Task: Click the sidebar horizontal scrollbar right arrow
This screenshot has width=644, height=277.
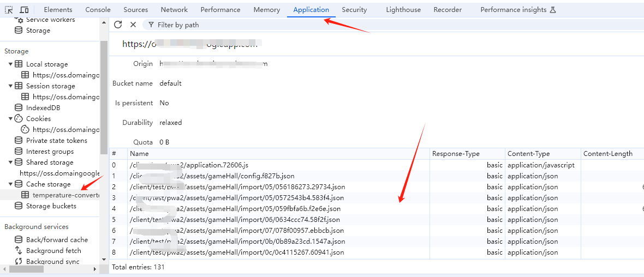Action: 94,269
